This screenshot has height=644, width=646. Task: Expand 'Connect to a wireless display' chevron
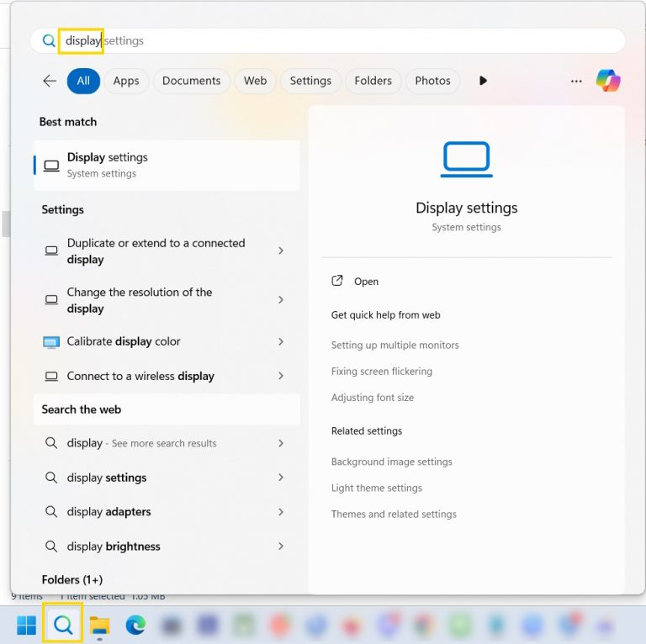click(x=280, y=376)
